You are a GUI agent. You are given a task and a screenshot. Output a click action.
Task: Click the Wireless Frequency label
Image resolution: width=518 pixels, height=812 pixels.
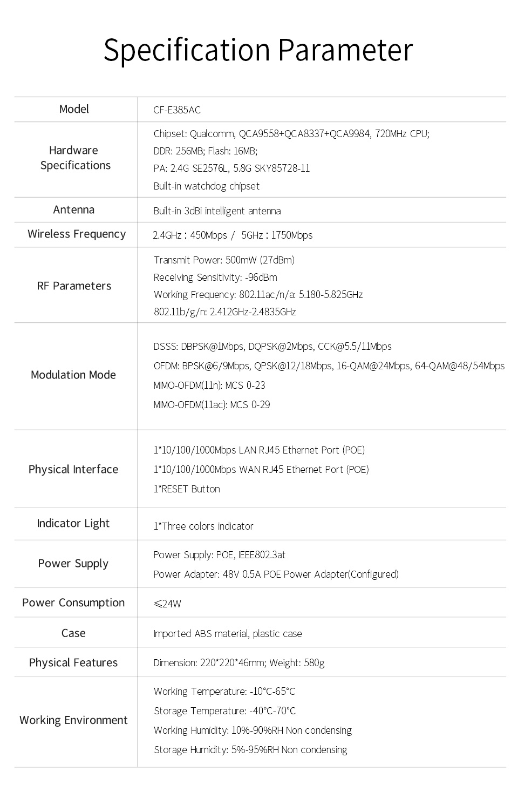(77, 234)
